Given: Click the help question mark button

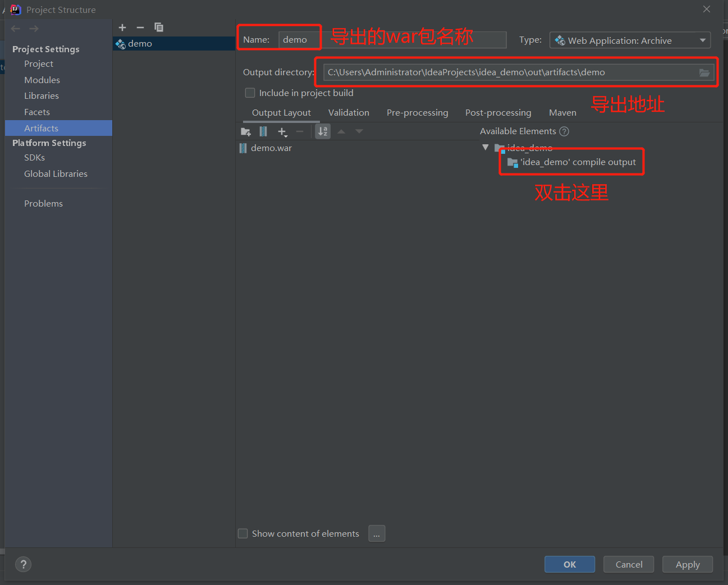Looking at the screenshot, I should tap(23, 565).
